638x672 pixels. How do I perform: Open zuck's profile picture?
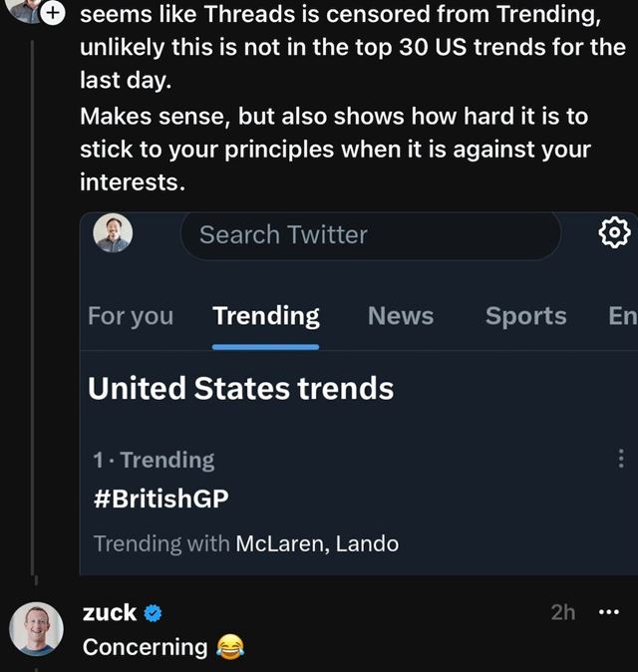click(37, 629)
